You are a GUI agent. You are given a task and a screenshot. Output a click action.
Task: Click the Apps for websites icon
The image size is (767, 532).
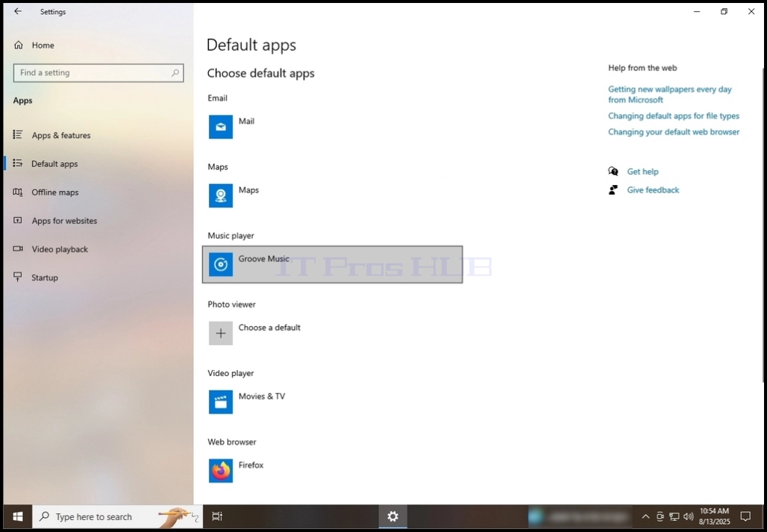[18, 220]
